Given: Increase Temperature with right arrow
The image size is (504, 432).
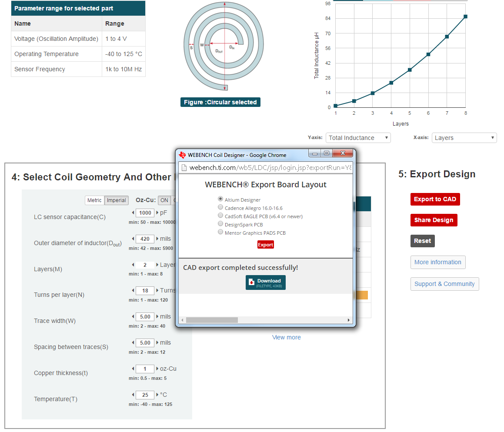Looking at the screenshot, I should 157,395.
